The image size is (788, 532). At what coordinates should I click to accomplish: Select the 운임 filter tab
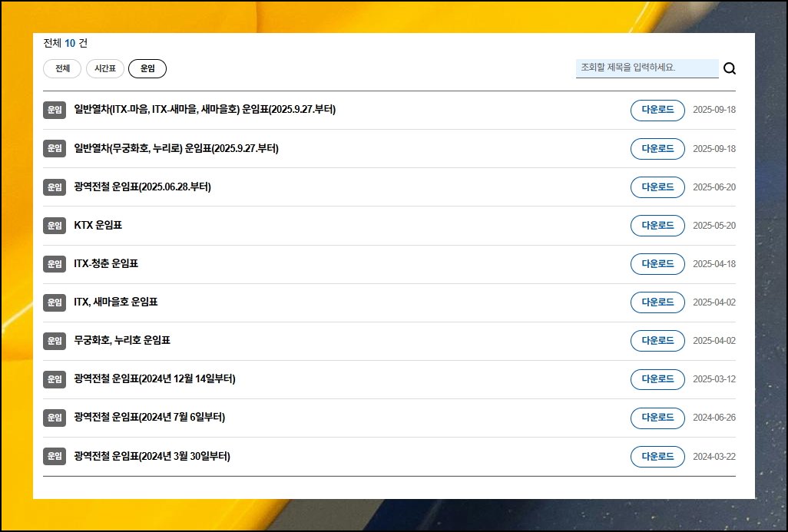tap(147, 68)
